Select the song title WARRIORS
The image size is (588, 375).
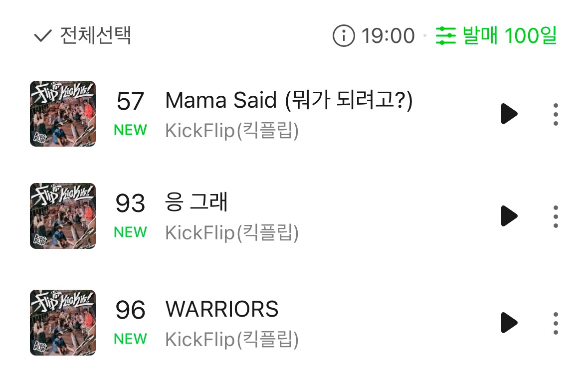coord(222,309)
